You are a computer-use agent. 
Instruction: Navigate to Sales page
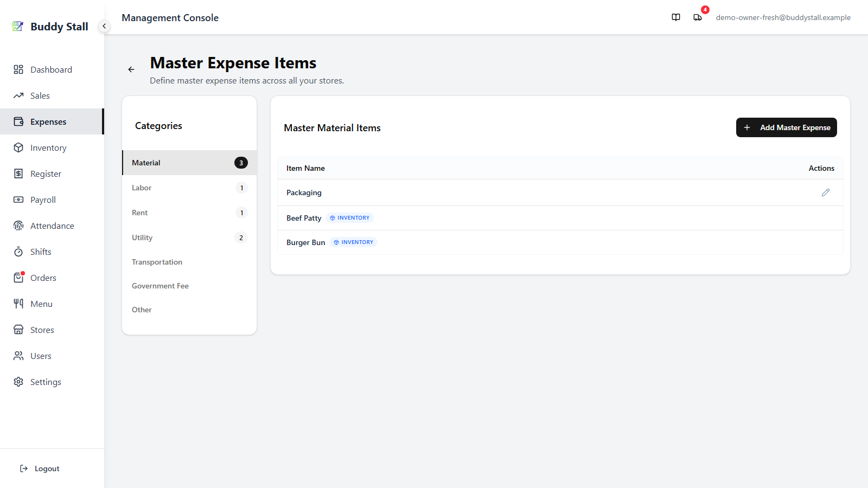pos(40,95)
